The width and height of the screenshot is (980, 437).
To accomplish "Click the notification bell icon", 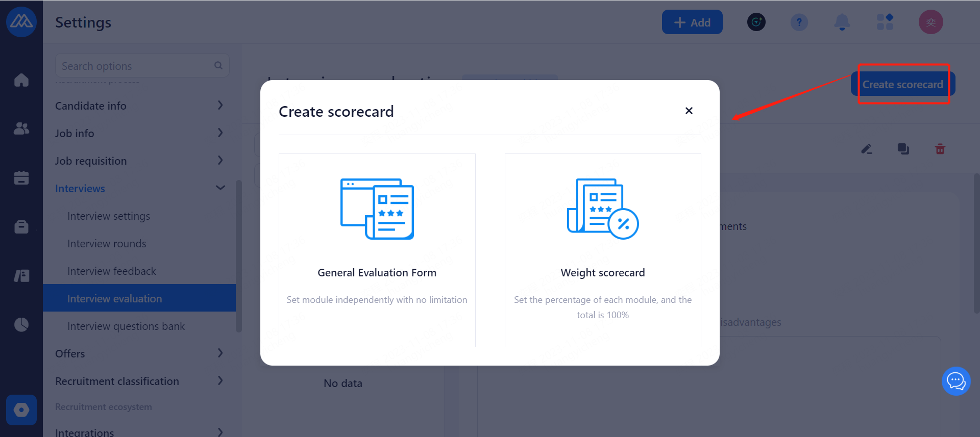I will (x=842, y=22).
